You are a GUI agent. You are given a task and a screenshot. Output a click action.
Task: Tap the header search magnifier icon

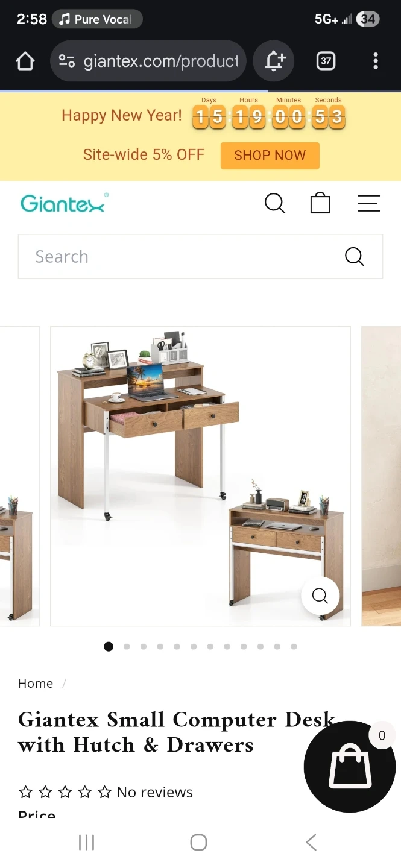point(275,204)
